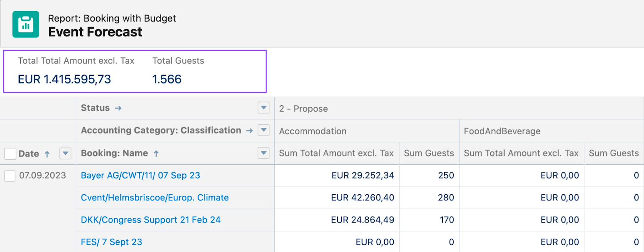Click the FoodAndBeverage category header
This screenshot has width=644, height=252.
point(502,131)
